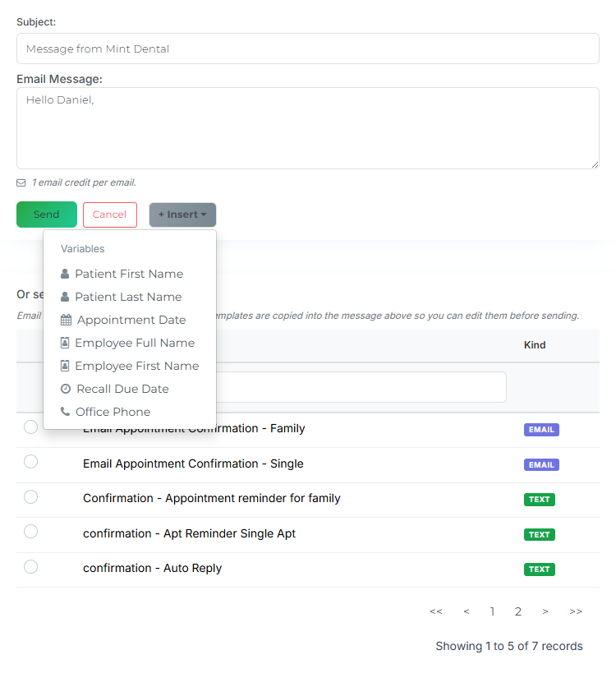Insert Employee First Name variable
616x678 pixels.
coord(130,366)
